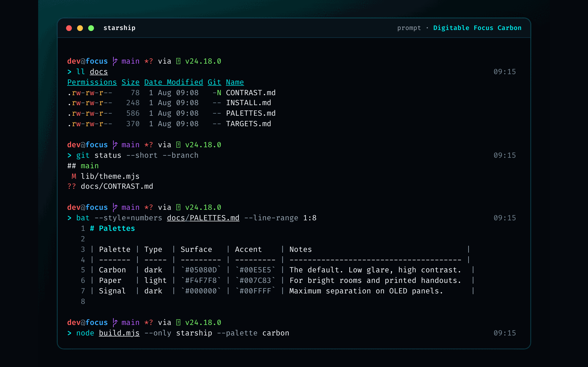Click the git branch icon above the ll docs command
The height and width of the screenshot is (367, 588).
click(x=115, y=61)
